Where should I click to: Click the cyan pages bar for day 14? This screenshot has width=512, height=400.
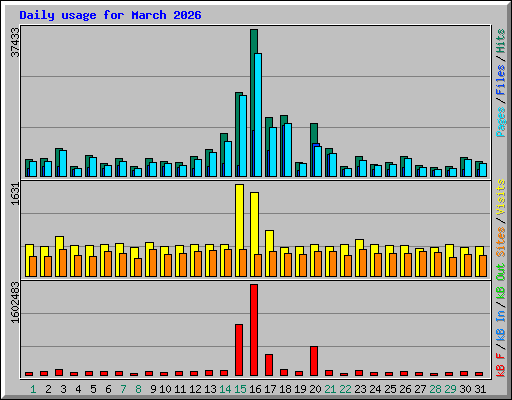[x=228, y=159]
